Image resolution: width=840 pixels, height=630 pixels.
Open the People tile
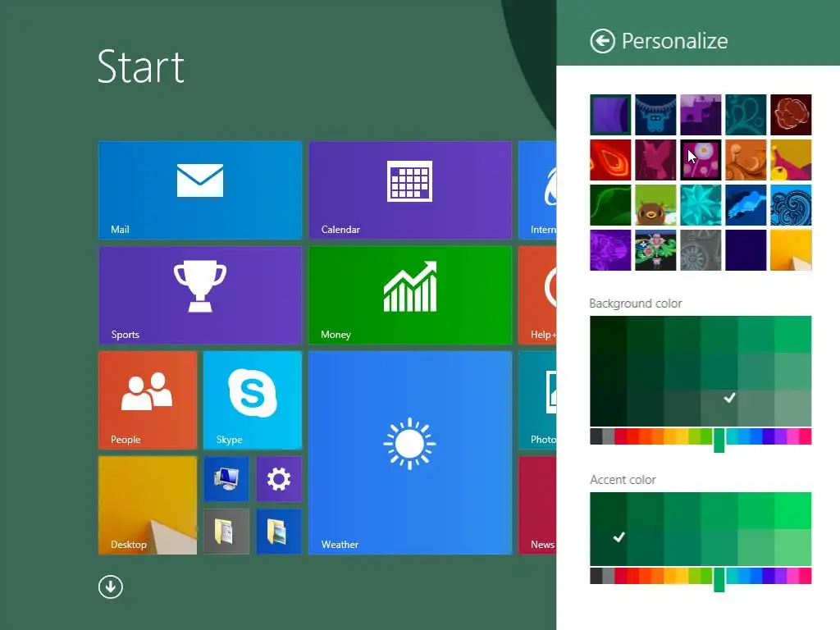coord(148,400)
